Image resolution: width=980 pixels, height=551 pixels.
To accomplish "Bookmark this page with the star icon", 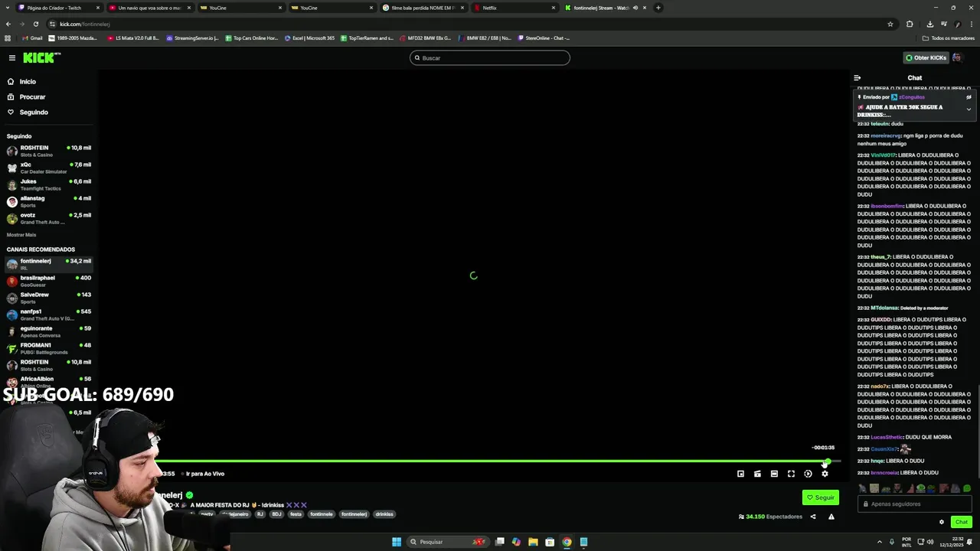I will [890, 24].
